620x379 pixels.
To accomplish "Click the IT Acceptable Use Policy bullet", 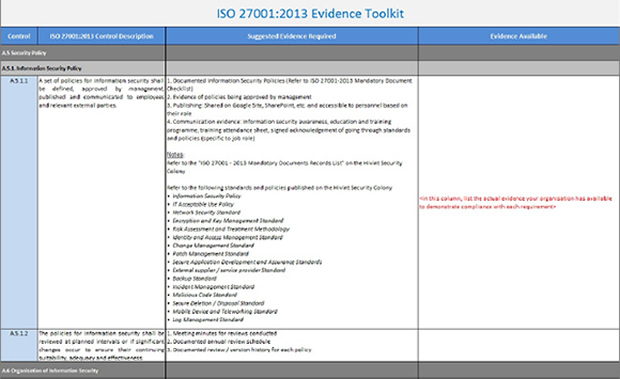I will 203,204.
